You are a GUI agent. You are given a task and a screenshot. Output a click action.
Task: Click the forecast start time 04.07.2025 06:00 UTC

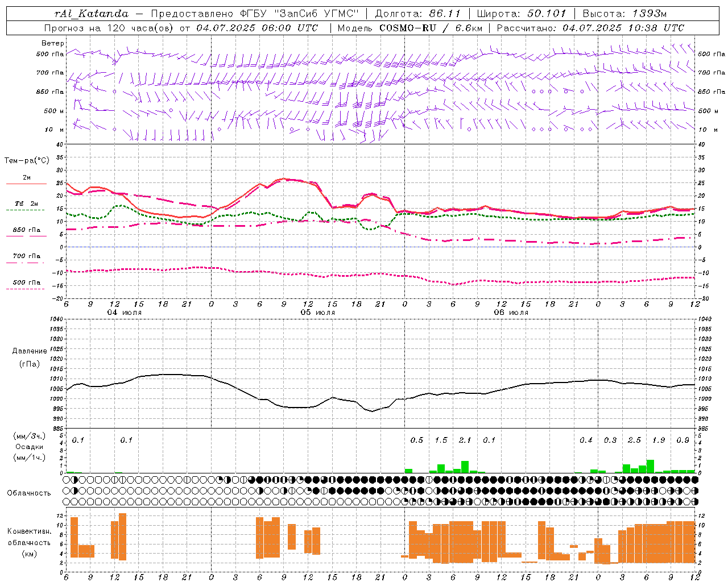tap(257, 27)
